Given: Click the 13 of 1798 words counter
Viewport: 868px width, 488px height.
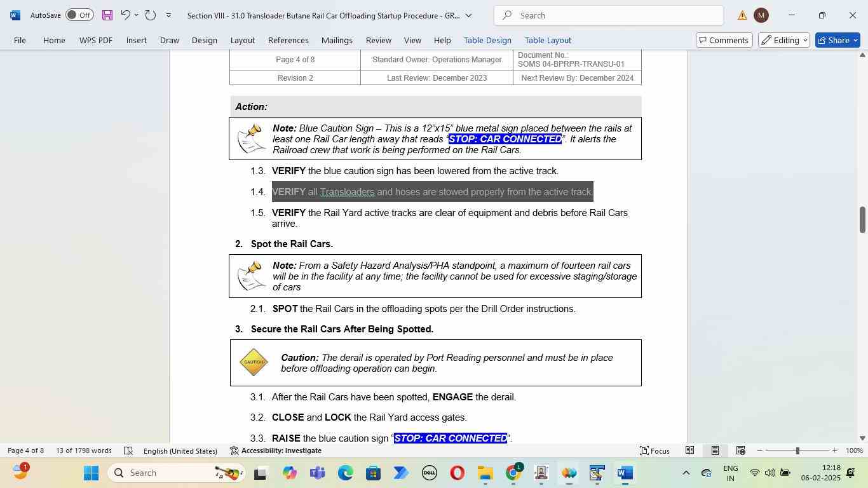Looking at the screenshot, I should (x=84, y=451).
